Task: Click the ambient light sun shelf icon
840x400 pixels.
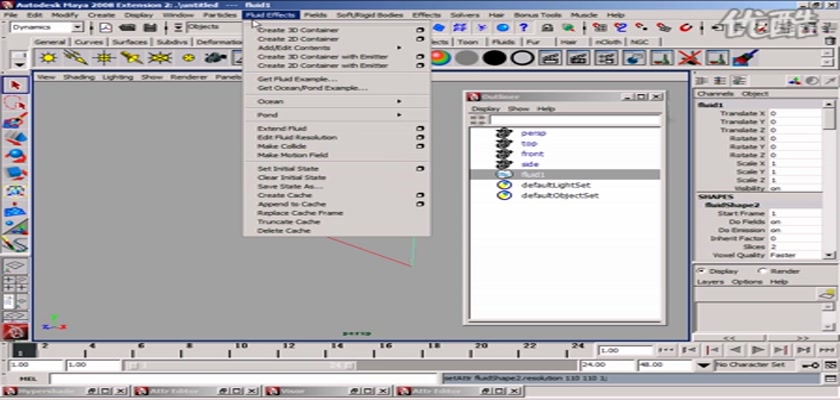Action: 49,57
